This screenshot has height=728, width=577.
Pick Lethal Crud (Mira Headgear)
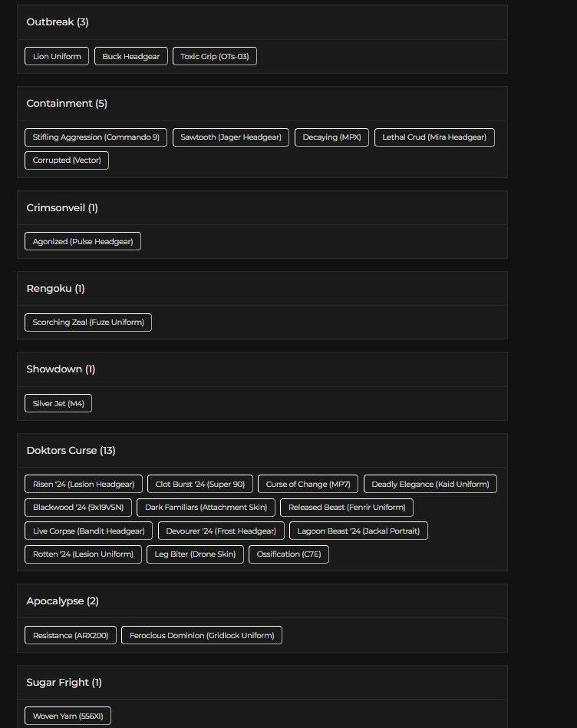point(434,137)
